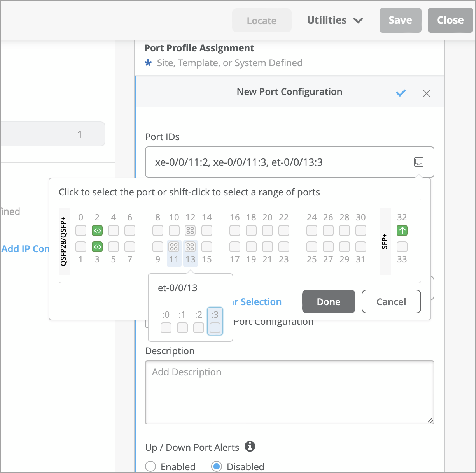This screenshot has width=476, height=473.
Task: Select green port 3 in the port grid
Action: pos(97,247)
